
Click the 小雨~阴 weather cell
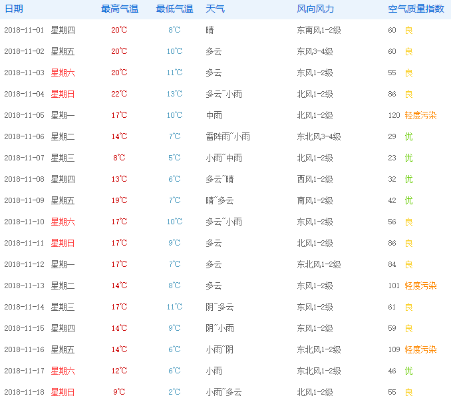click(x=219, y=350)
